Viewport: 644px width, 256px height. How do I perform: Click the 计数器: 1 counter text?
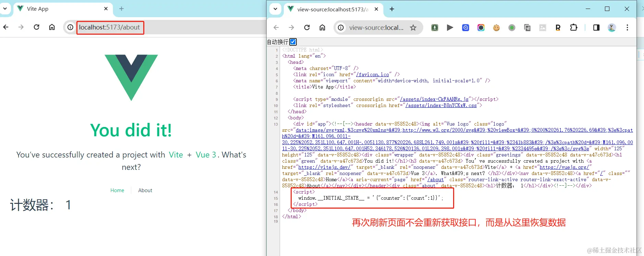40,205
